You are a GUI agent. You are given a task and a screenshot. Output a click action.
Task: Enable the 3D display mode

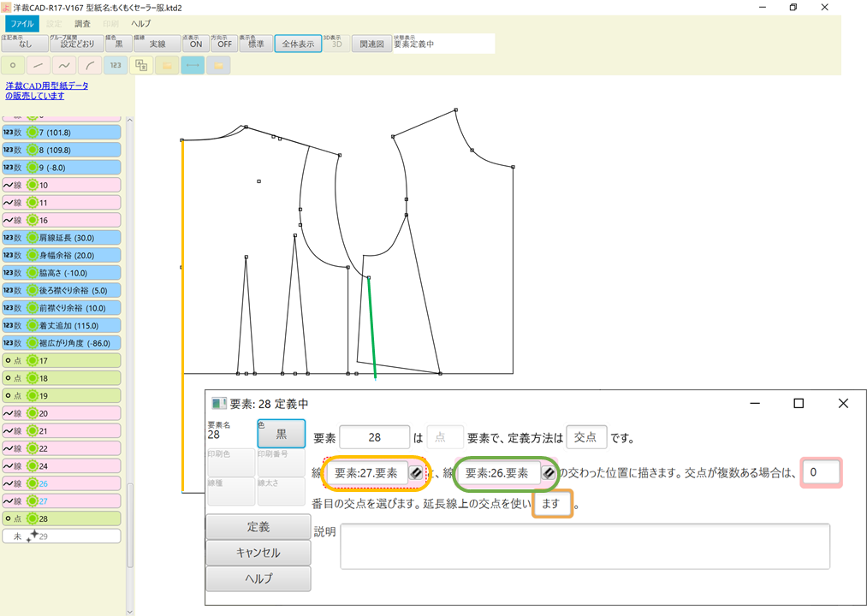336,43
